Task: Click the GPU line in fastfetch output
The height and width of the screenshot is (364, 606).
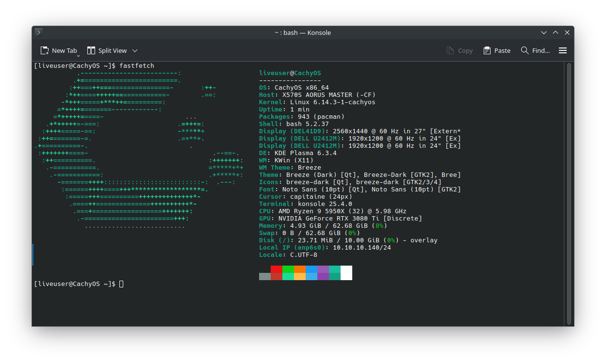Action: click(x=340, y=219)
